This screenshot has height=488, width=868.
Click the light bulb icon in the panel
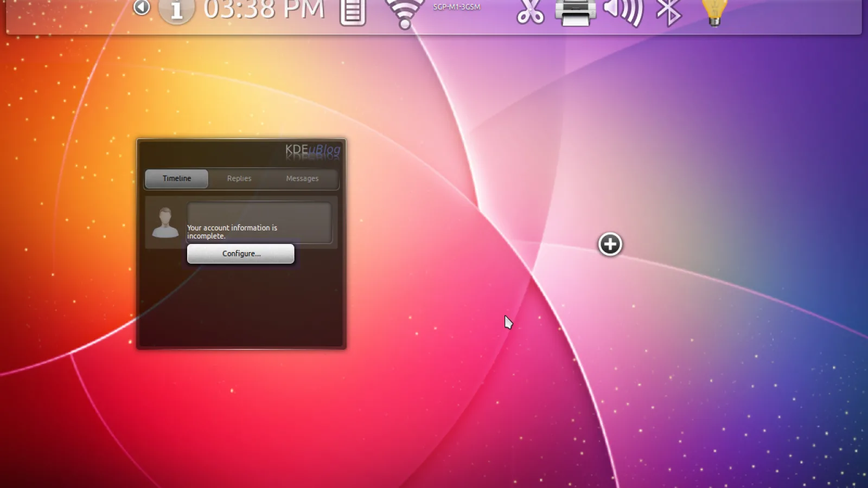pyautogui.click(x=714, y=12)
